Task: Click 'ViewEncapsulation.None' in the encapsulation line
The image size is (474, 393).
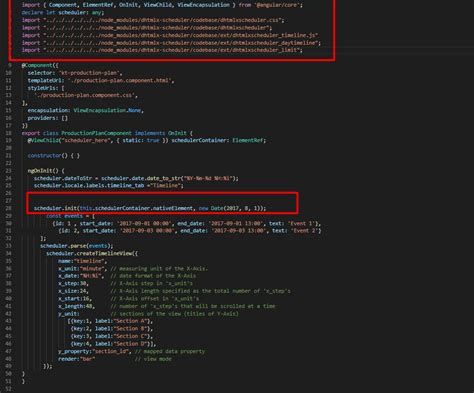Action: [107, 110]
